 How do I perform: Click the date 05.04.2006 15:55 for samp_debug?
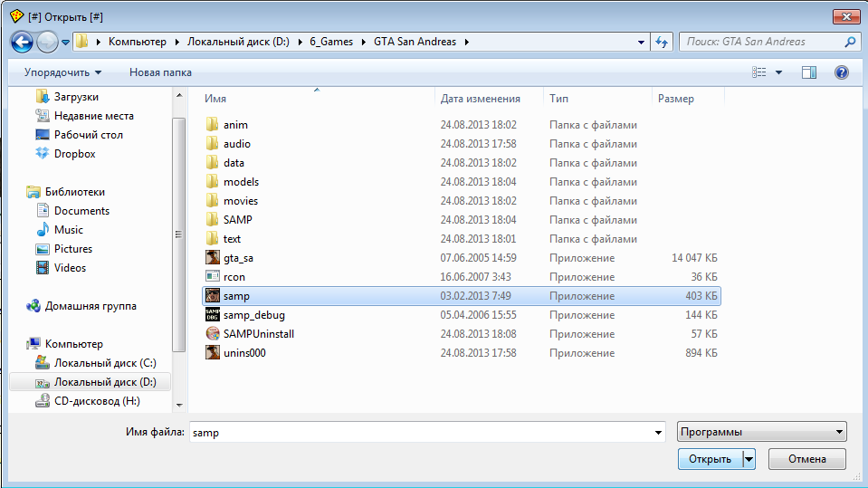coord(478,315)
